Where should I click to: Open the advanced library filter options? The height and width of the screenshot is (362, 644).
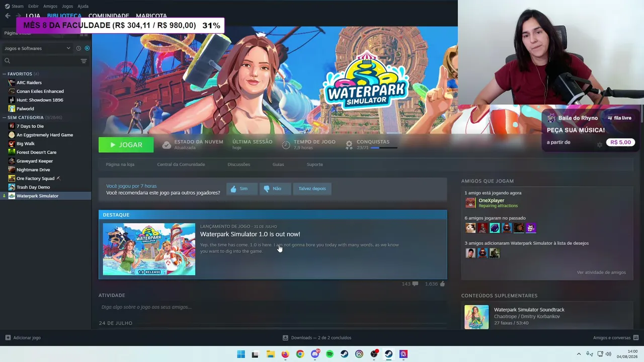coord(84,61)
